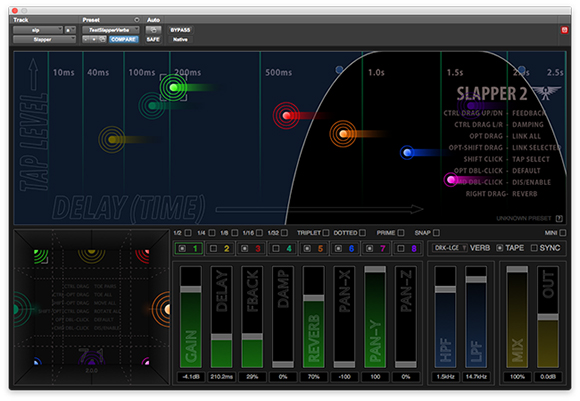Select tap 7 tab
Screen dimensions: 580x401
click(375, 248)
